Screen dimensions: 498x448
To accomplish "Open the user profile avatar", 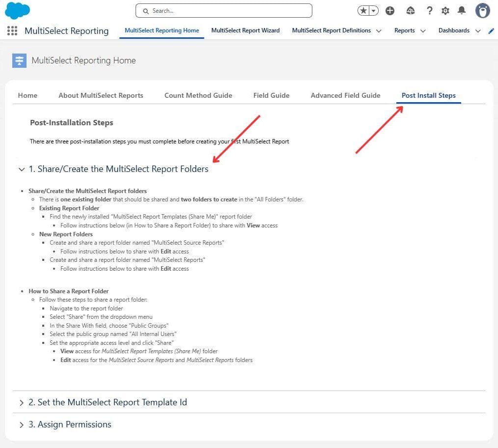I will [482, 10].
